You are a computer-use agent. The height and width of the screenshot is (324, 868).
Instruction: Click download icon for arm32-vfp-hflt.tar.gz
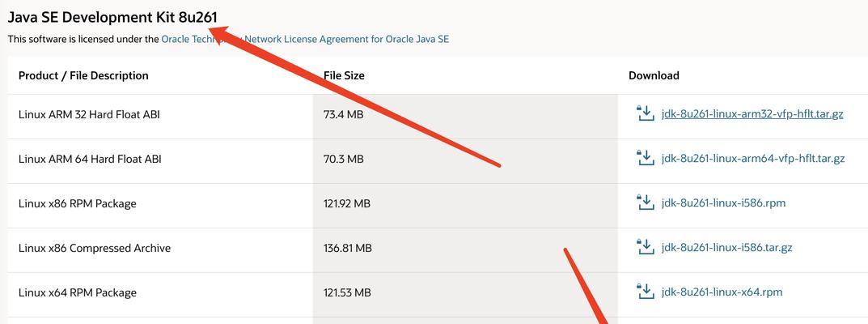point(645,113)
